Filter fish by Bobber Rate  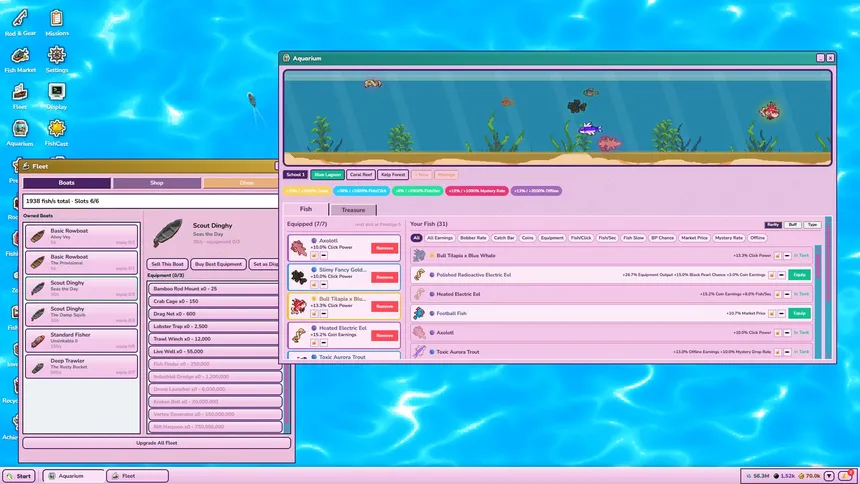(473, 238)
